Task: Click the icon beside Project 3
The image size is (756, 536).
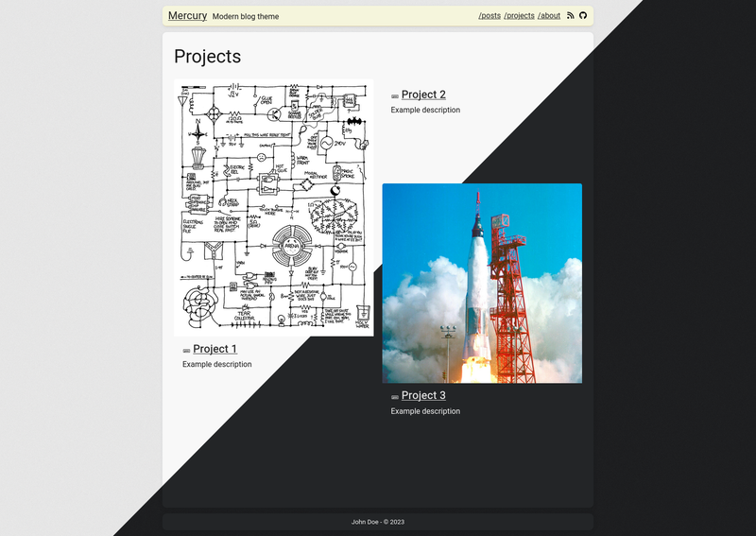Action: coord(395,397)
